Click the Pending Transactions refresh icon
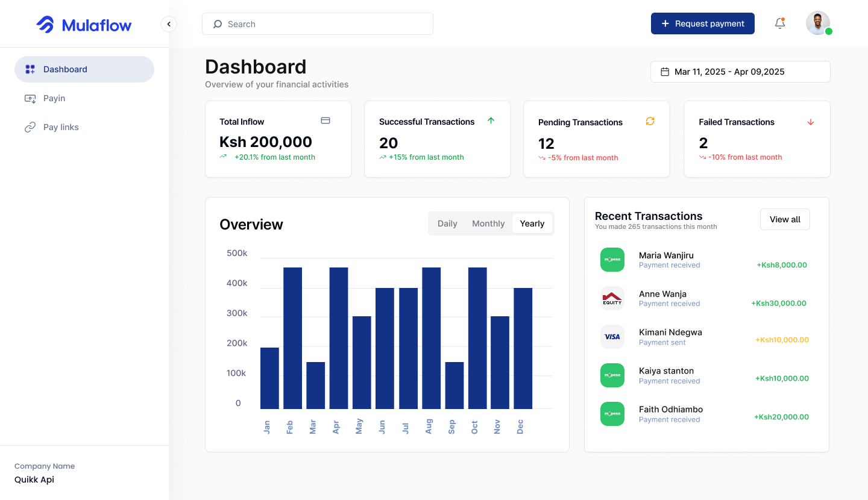This screenshot has width=868, height=500. [x=650, y=121]
